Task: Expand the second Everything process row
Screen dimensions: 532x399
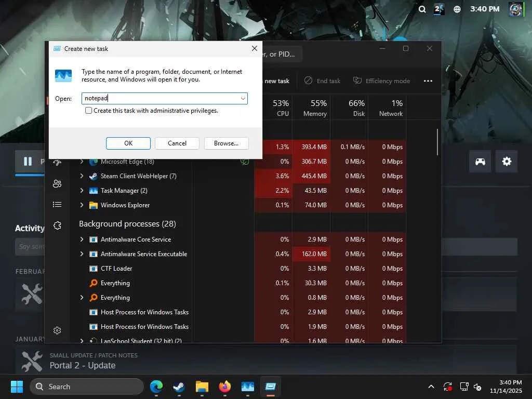Action: point(82,298)
